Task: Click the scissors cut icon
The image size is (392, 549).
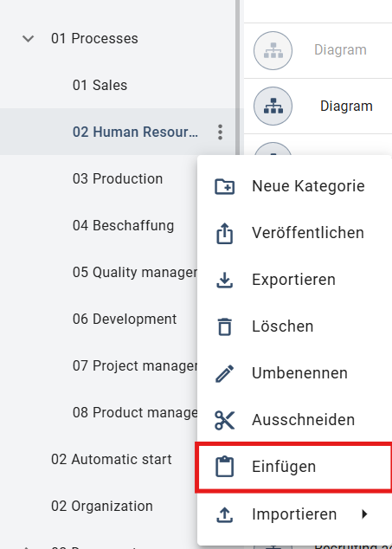Action: click(224, 420)
